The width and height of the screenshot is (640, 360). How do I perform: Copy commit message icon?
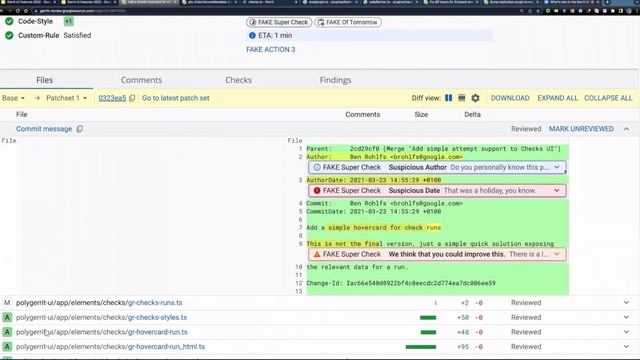(80, 129)
